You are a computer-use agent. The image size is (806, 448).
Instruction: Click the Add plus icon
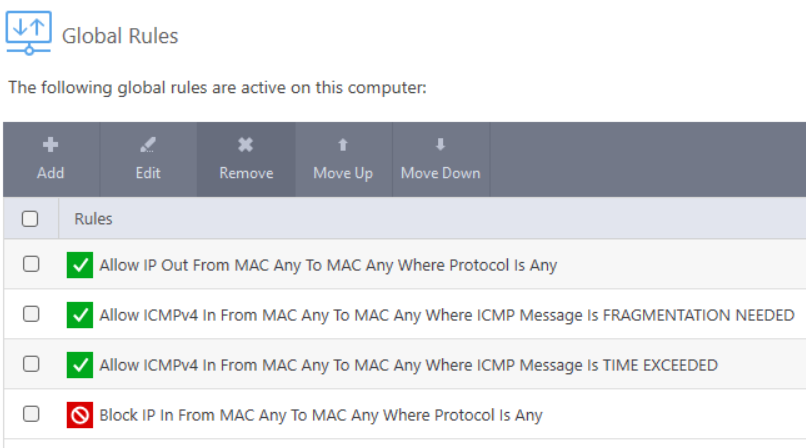click(50, 145)
